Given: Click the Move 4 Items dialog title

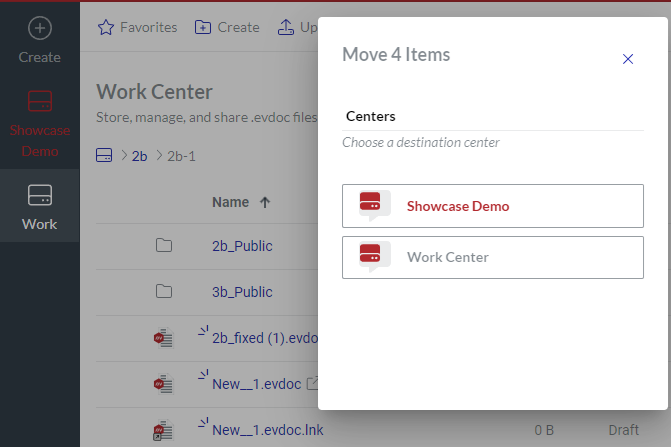Looking at the screenshot, I should pos(396,55).
